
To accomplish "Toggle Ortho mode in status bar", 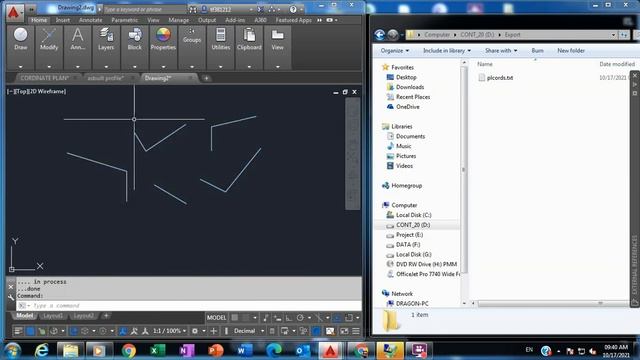I will (x=289, y=318).
